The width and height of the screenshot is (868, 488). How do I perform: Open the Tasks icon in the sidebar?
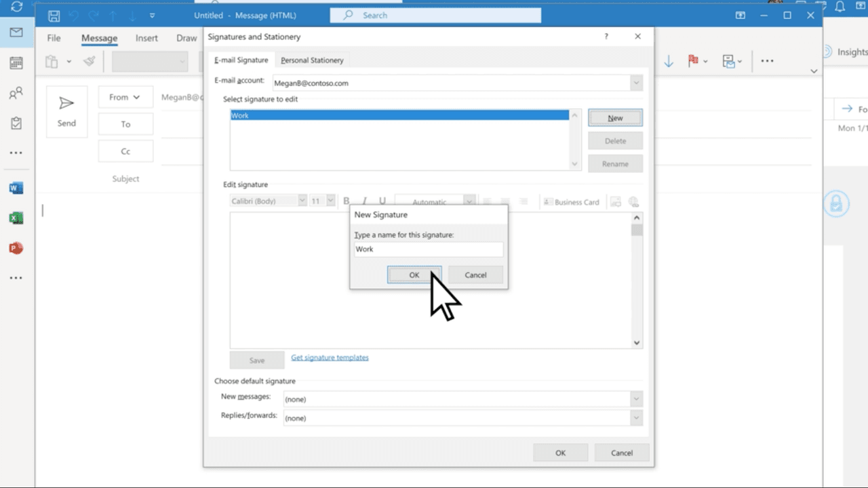point(16,123)
